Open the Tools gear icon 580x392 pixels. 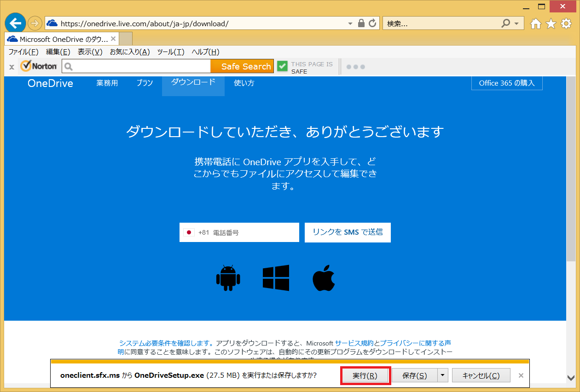[566, 23]
